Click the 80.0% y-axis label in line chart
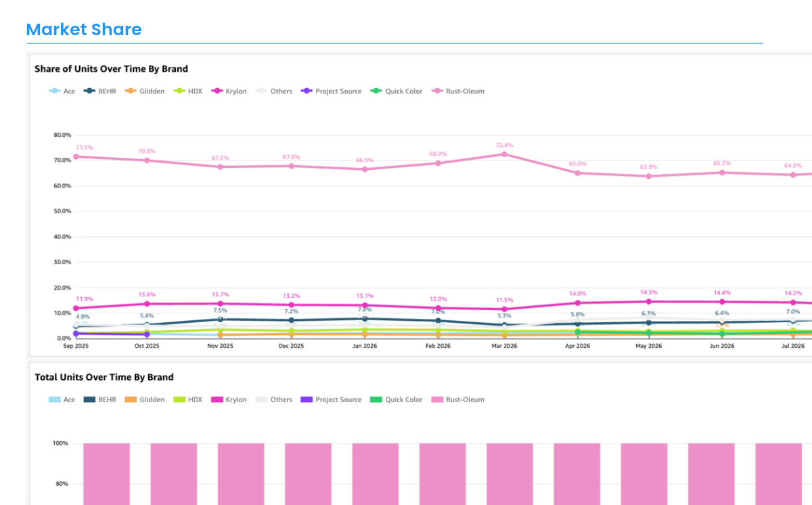The width and height of the screenshot is (812, 505). 62,135
